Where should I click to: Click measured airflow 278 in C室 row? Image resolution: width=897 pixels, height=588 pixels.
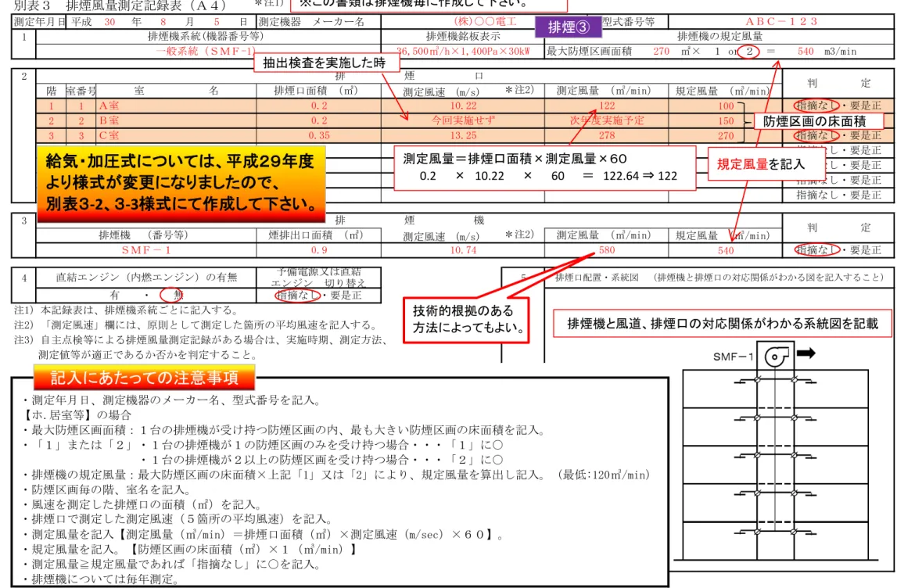(606, 135)
